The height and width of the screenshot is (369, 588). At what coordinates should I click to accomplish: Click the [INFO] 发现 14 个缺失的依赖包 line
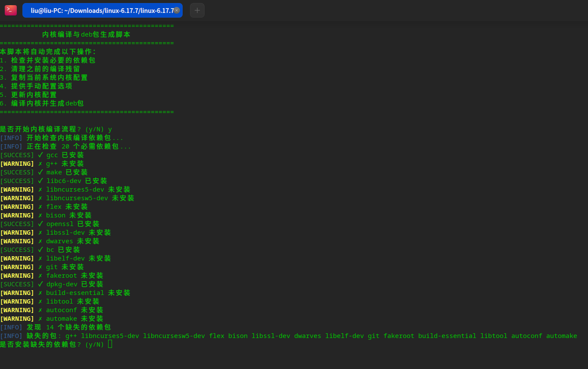pos(56,327)
